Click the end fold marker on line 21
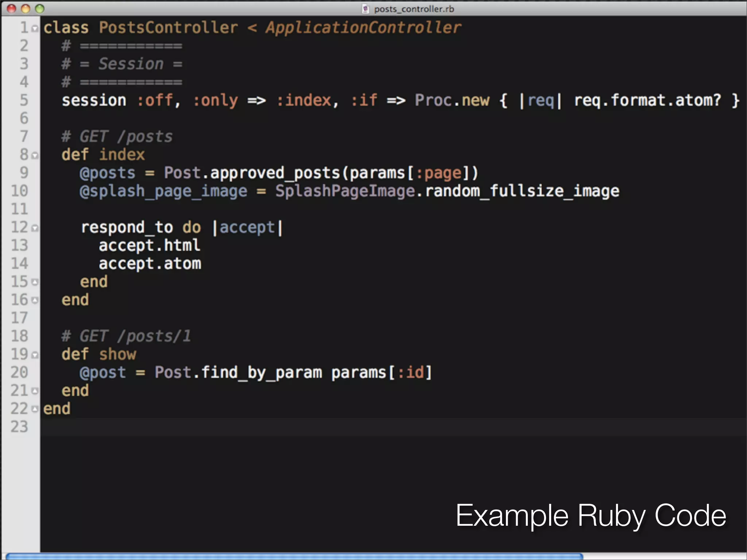Image resolution: width=747 pixels, height=560 pixels. 35,391
